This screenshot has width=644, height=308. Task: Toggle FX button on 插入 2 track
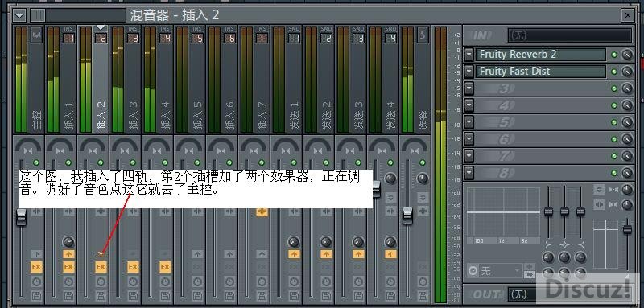click(x=101, y=268)
